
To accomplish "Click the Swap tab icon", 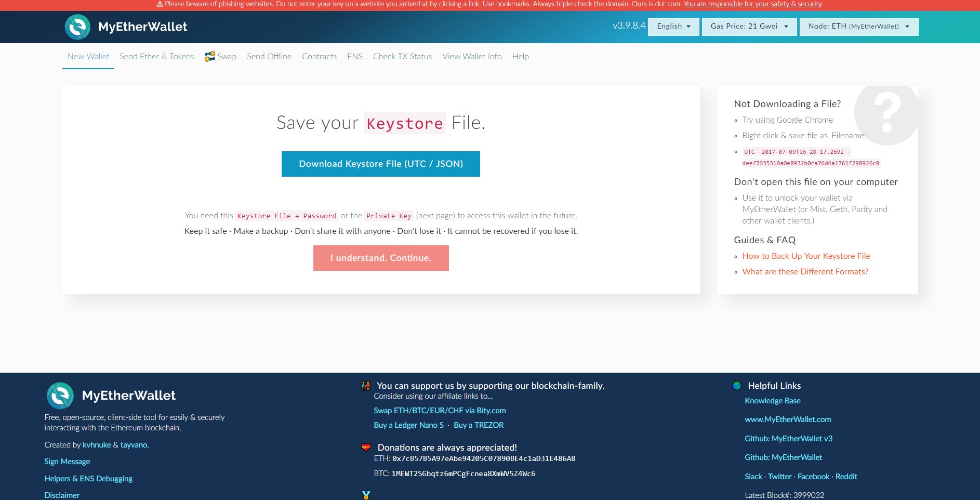I will click(x=210, y=57).
